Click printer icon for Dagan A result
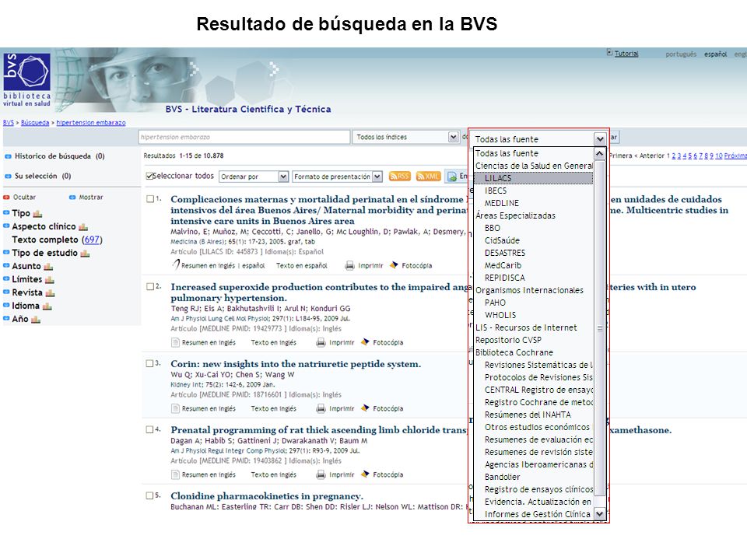The image size is (747, 560). (321, 474)
